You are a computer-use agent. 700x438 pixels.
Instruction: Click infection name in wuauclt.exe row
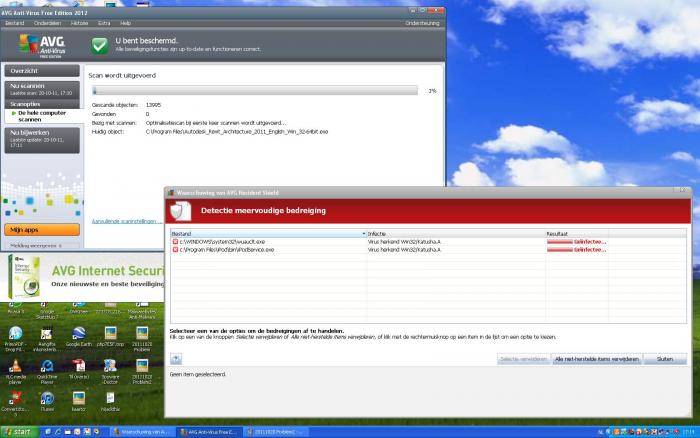[404, 242]
